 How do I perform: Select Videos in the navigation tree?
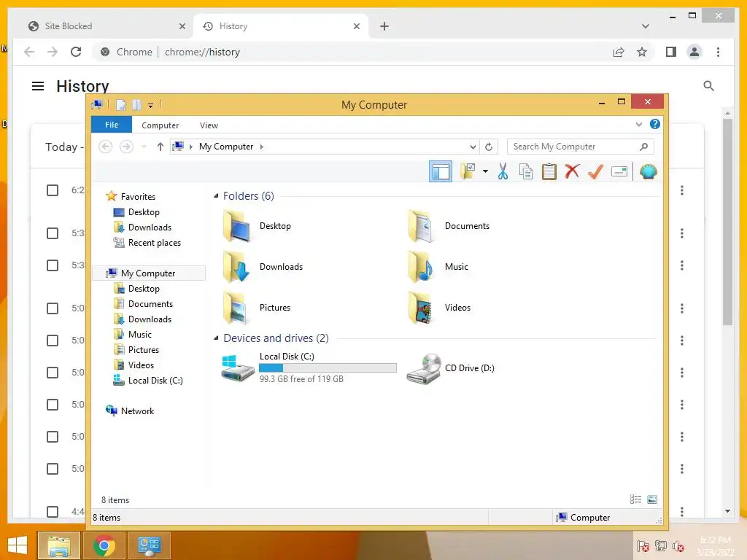(141, 365)
